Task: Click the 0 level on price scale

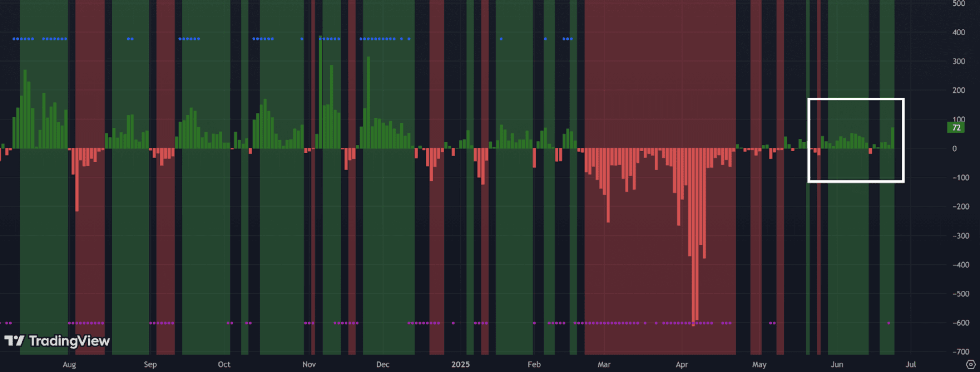Action: click(955, 148)
